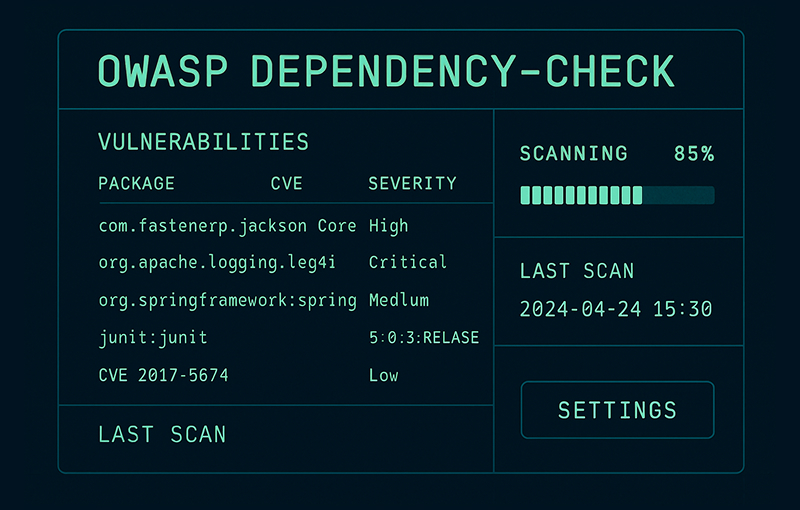Image resolution: width=800 pixels, height=510 pixels.
Task: Click the Low severity label
Action: coord(383,375)
